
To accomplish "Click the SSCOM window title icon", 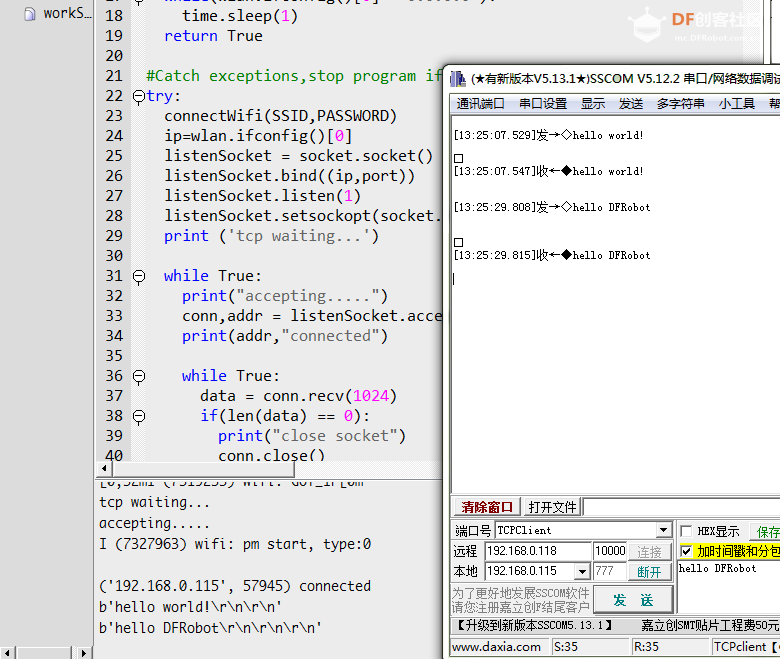I will (458, 79).
